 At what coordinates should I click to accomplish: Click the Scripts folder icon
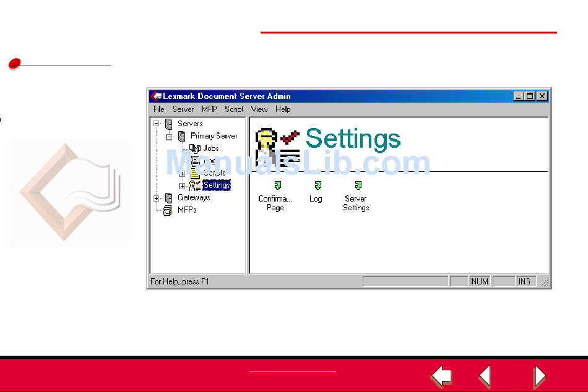pos(195,174)
